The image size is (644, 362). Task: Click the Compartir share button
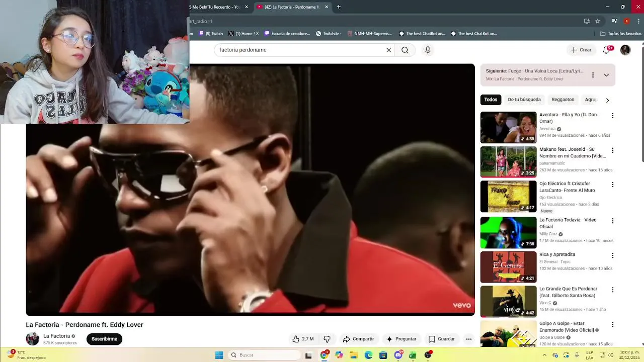coord(358,339)
